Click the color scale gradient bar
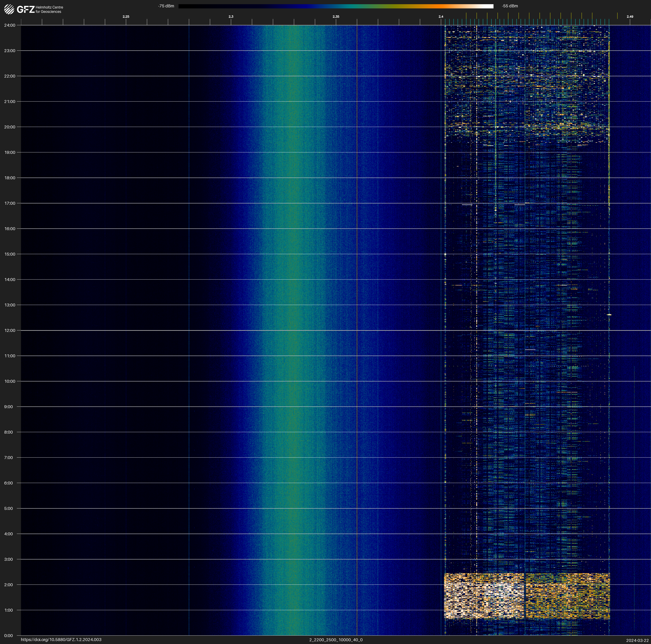This screenshot has height=644, width=651. (336, 6)
